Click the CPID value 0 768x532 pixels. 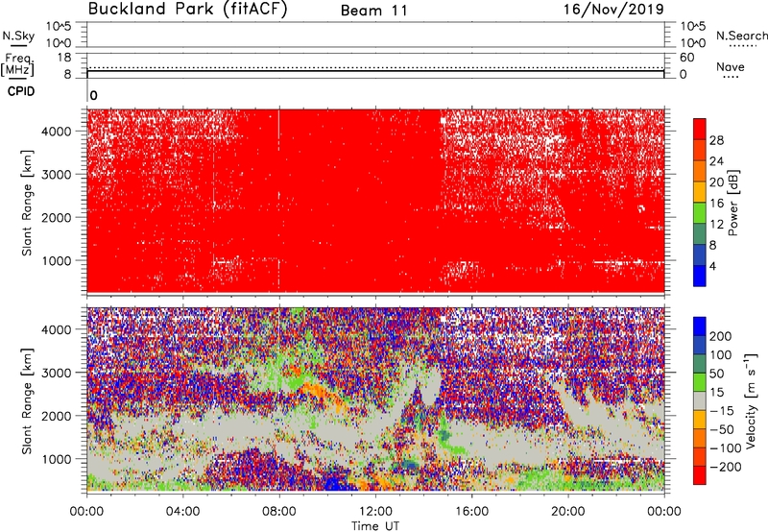point(93,96)
